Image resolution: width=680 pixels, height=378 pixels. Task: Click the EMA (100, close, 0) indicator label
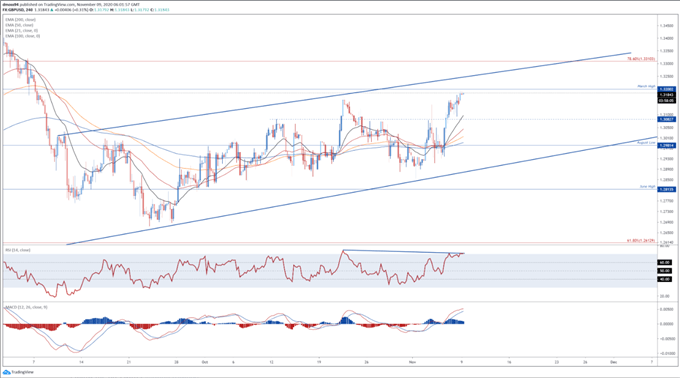(23, 36)
